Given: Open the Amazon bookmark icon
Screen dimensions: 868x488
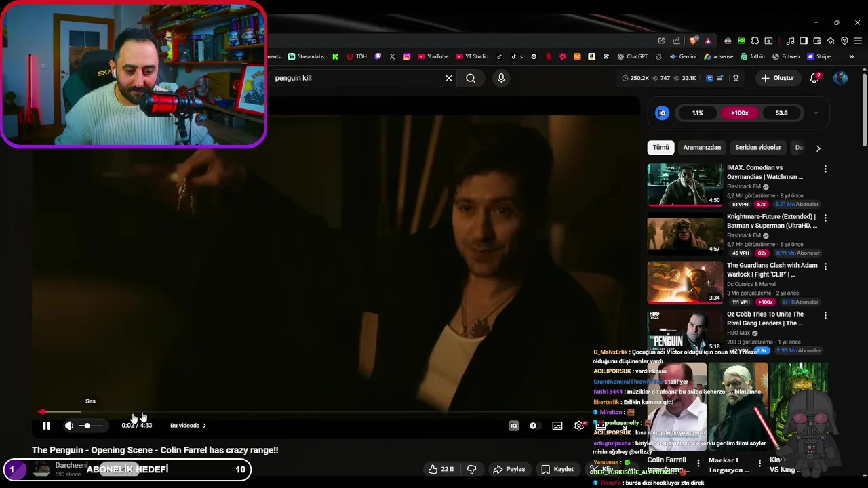Looking at the screenshot, I should coord(592,56).
